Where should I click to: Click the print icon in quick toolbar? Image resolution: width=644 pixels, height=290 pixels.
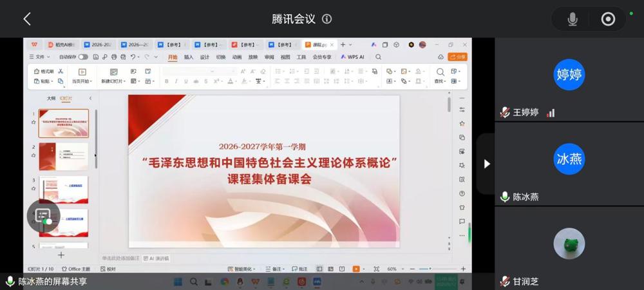click(x=114, y=57)
